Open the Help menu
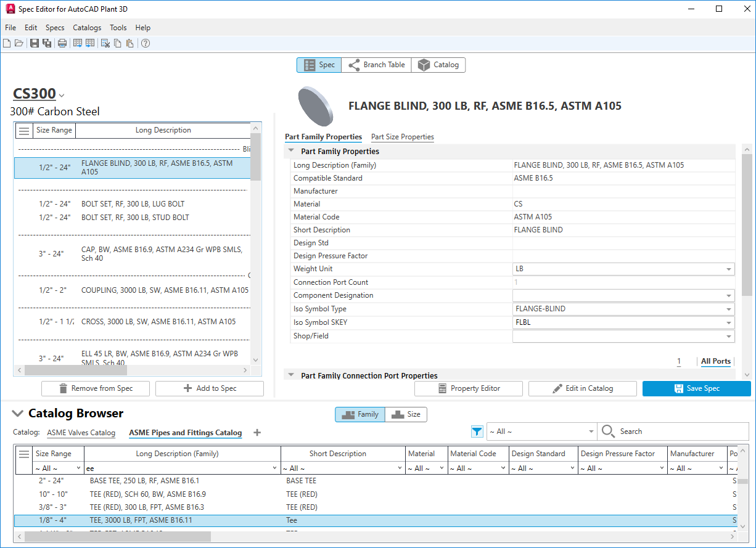Viewport: 756px width, 548px height. [143, 28]
